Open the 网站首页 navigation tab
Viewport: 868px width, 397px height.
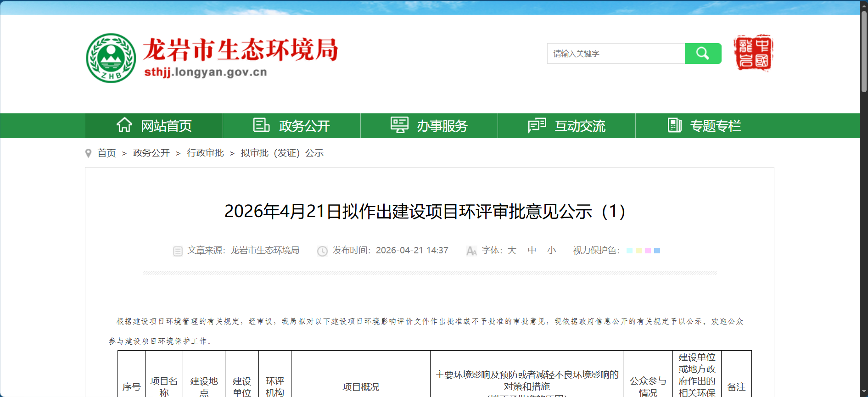pos(154,126)
